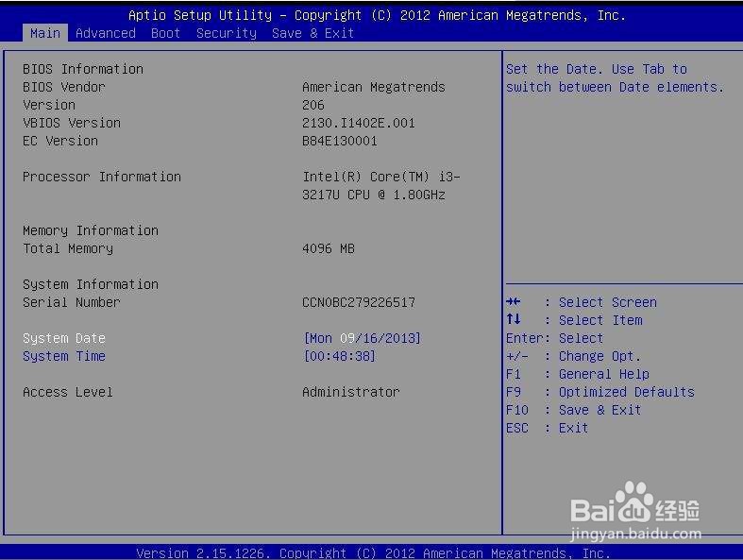Click the Administrator access value
Viewport: 743px width, 560px height.
click(350, 392)
